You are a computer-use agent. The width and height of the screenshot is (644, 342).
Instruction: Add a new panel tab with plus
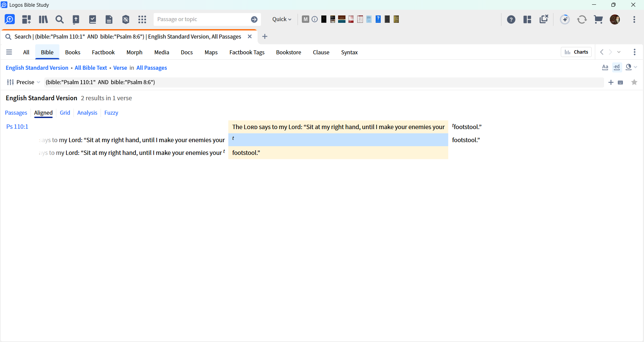pyautogui.click(x=265, y=37)
